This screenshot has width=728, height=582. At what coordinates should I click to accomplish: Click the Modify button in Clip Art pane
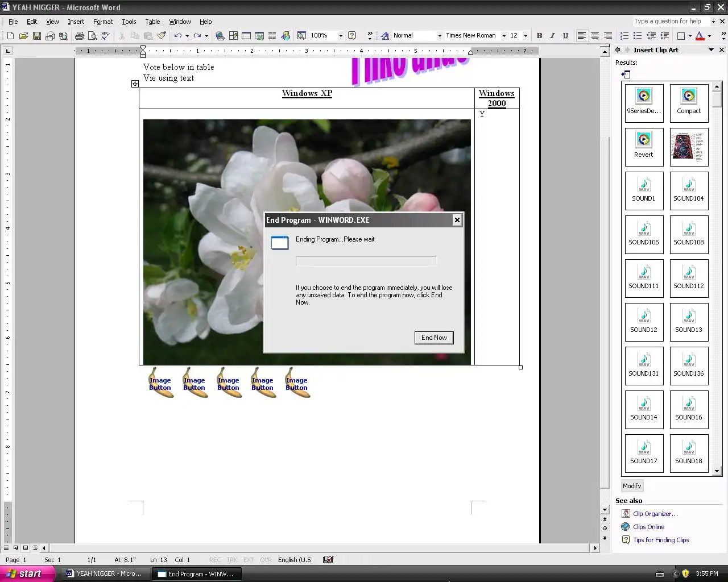pyautogui.click(x=631, y=486)
